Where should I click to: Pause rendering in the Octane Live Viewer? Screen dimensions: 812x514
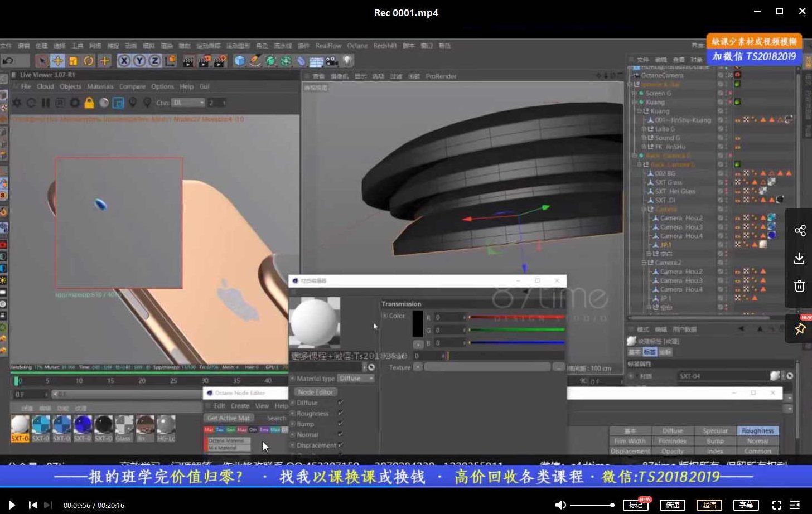point(46,103)
